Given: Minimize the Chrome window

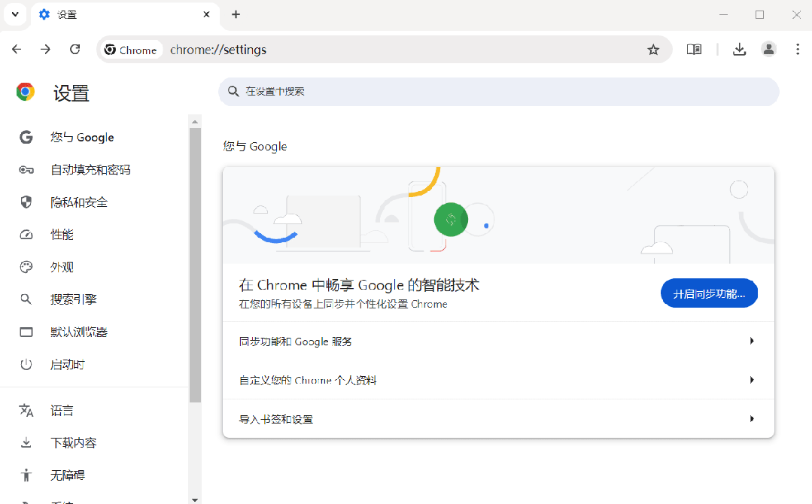Looking at the screenshot, I should coord(723,14).
